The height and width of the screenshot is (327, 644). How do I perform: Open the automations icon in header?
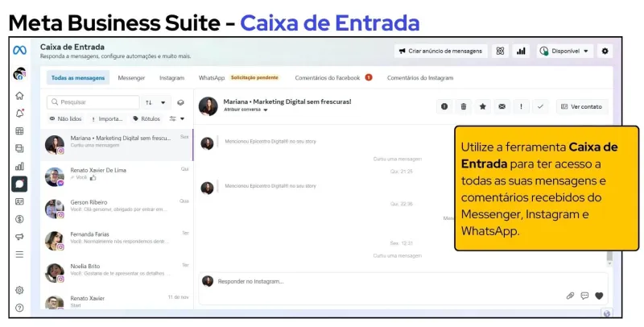(500, 51)
